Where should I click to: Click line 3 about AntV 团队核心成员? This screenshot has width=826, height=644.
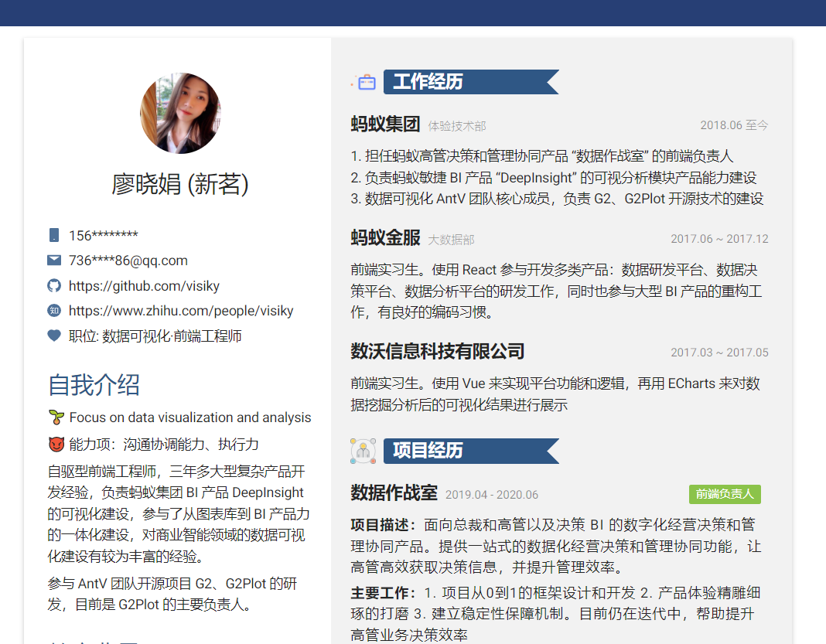(x=558, y=199)
